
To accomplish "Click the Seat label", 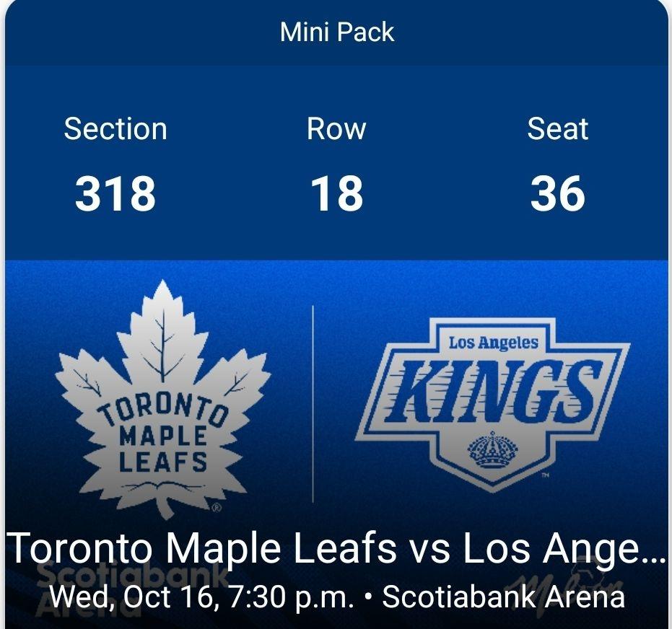I will (558, 129).
